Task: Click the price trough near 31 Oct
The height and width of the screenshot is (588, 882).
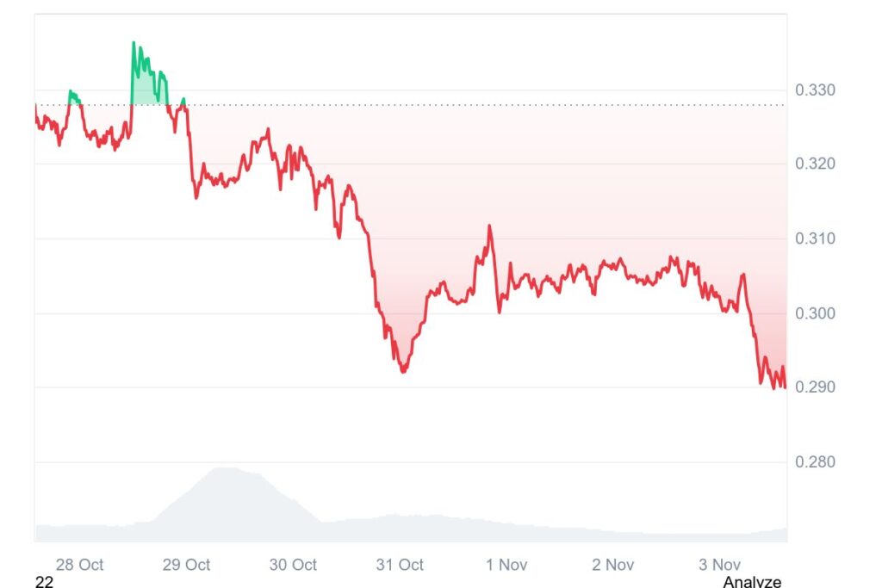Action: point(402,371)
